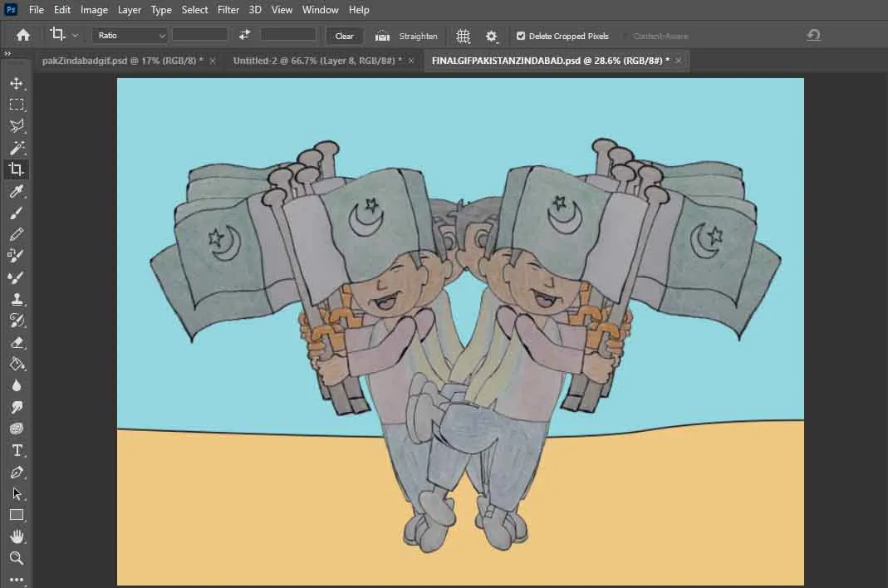Select the Move tool
The width and height of the screenshot is (888, 588).
pyautogui.click(x=17, y=83)
